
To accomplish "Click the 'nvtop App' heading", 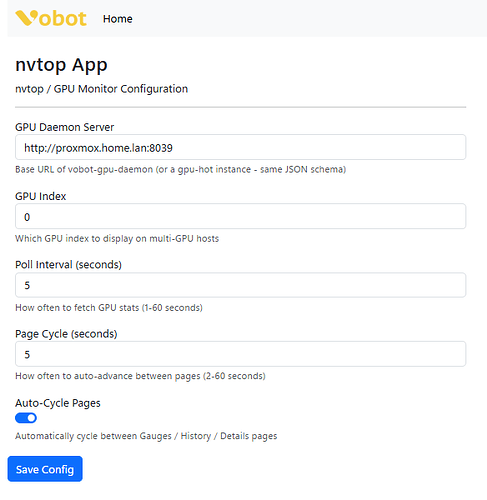I will point(61,65).
